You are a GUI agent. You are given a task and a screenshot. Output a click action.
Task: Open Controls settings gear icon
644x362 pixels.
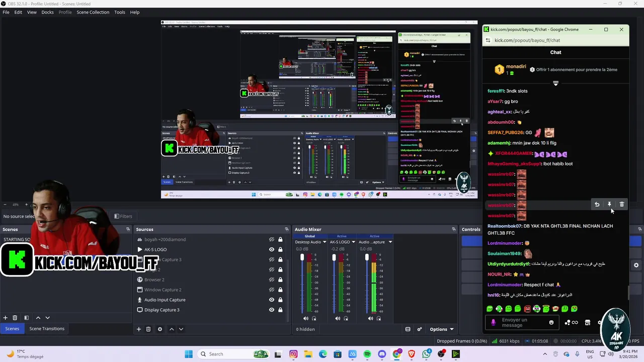point(636,265)
